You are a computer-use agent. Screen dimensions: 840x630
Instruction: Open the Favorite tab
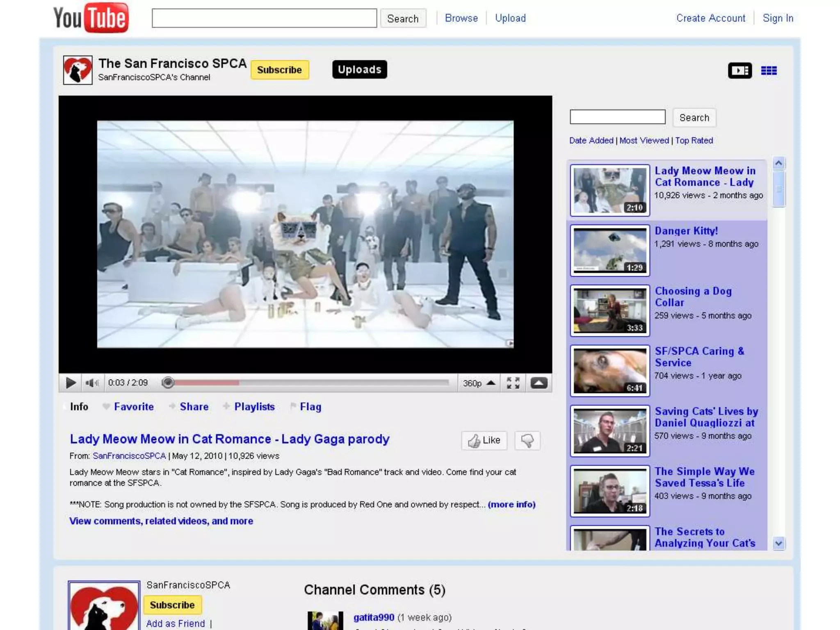point(134,406)
